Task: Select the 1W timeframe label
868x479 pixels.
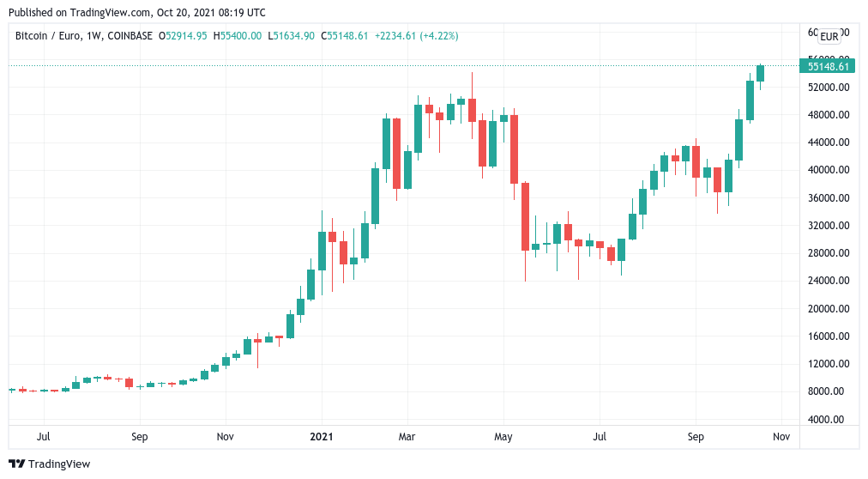Action: pos(93,36)
